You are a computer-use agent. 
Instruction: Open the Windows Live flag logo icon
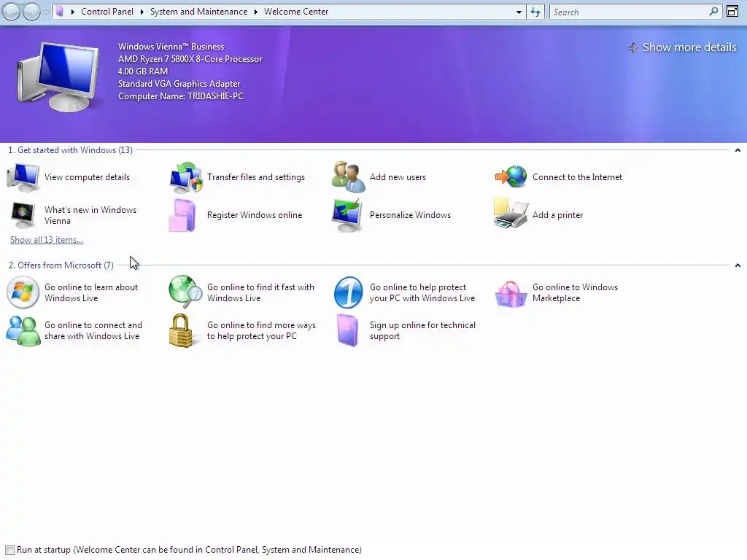tap(23, 292)
